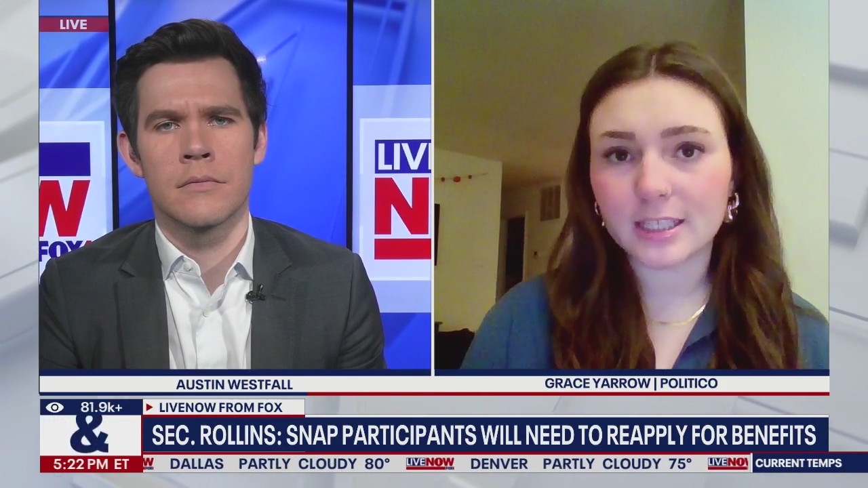Select the Grace Yarrow Politico name tab
The image size is (868, 488).
pos(631,383)
